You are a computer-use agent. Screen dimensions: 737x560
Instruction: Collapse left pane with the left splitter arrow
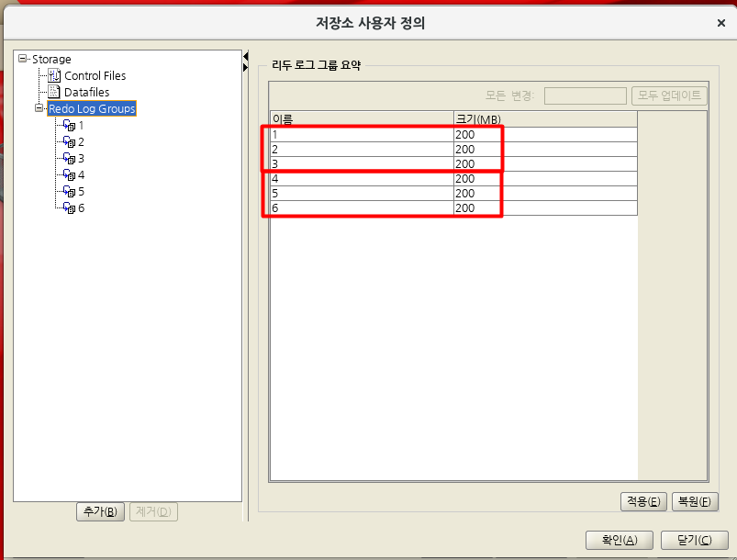tap(245, 56)
